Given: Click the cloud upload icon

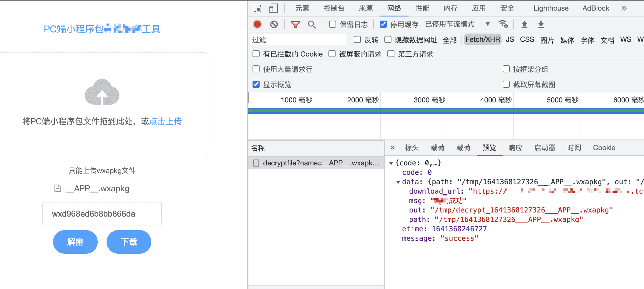Looking at the screenshot, I should [x=102, y=92].
